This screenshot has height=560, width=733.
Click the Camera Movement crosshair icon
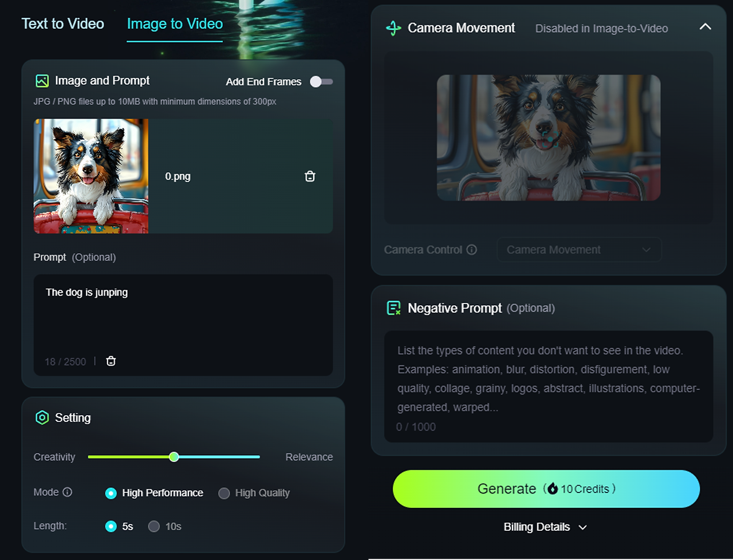tap(393, 28)
